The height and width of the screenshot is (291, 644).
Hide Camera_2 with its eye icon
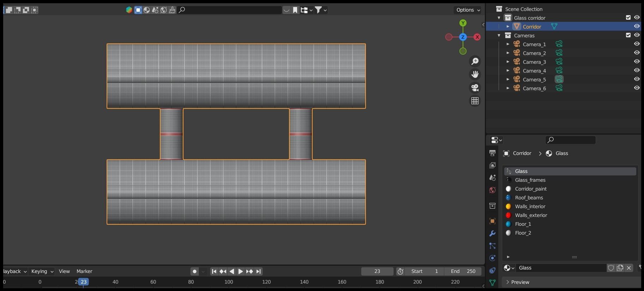point(637,53)
